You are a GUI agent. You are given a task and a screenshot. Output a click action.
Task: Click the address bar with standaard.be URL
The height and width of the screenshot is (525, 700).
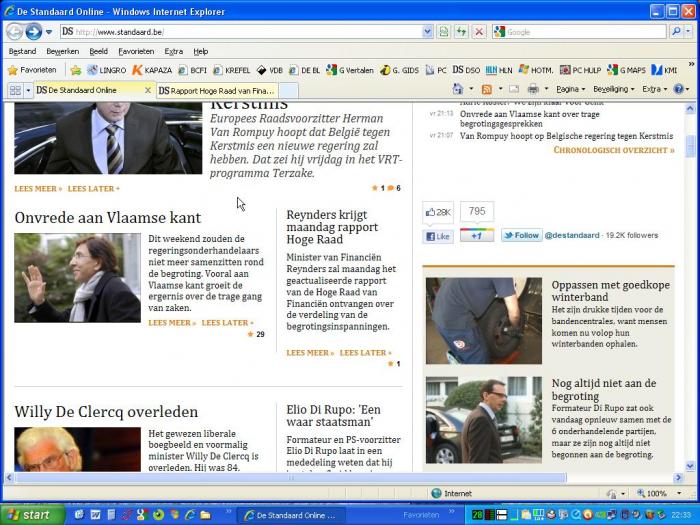(x=241, y=32)
